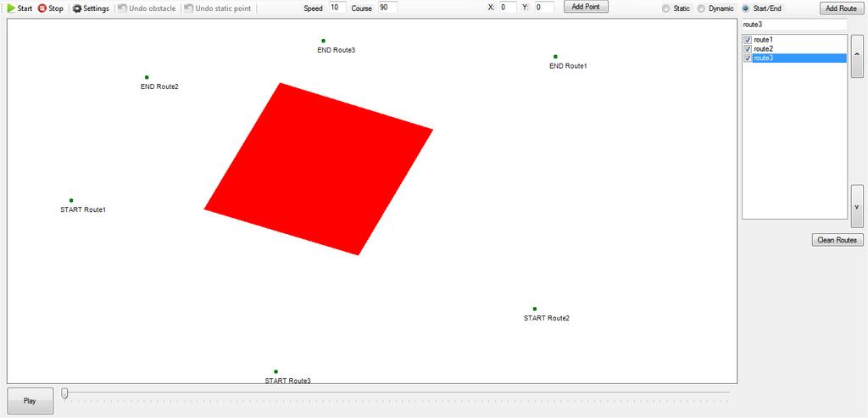The height and width of the screenshot is (418, 868).
Task: Click the route name text field
Action: [x=794, y=25]
